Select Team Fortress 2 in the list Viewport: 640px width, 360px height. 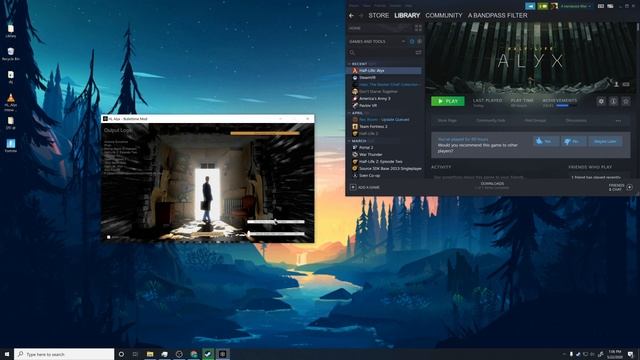tap(384, 127)
